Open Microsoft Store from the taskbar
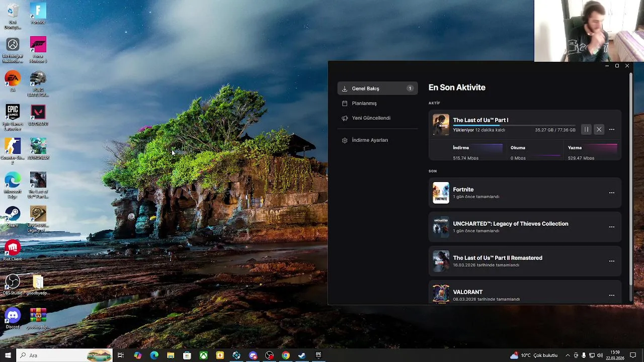The height and width of the screenshot is (362, 644). pyautogui.click(x=187, y=355)
